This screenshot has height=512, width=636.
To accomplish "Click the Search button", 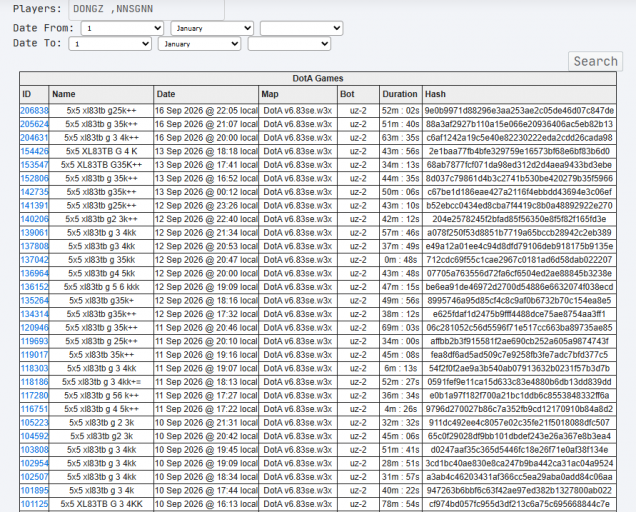I will [595, 61].
